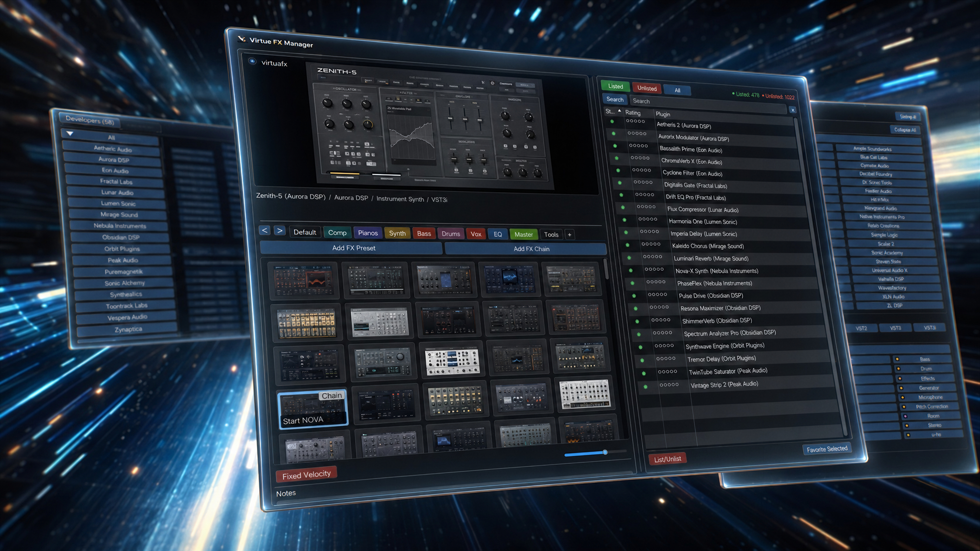Click Add FX Preset button
Image resolution: width=980 pixels, height=551 pixels.
pos(352,248)
